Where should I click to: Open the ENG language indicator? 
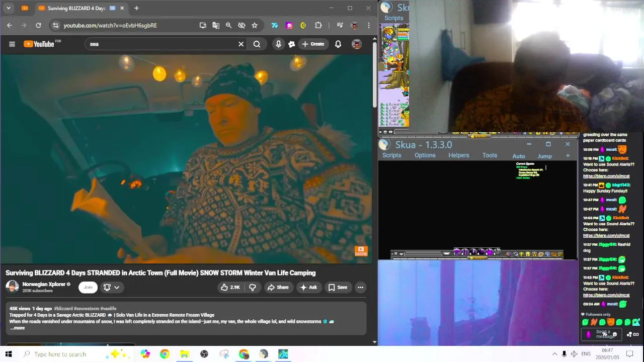[586, 354]
